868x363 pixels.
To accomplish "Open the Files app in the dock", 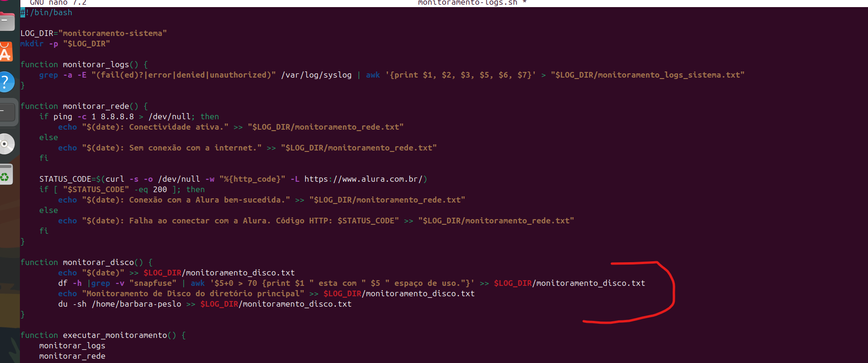I will coord(7,21).
